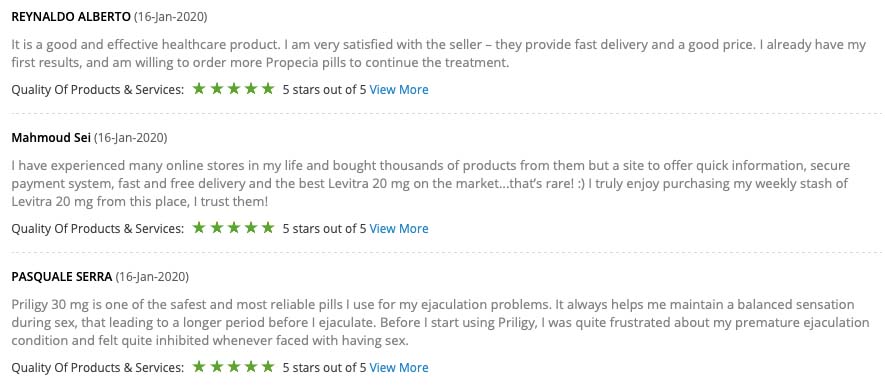Click second star in Pasquale Serra's rating
Screen dimensions: 885x387
[216, 367]
